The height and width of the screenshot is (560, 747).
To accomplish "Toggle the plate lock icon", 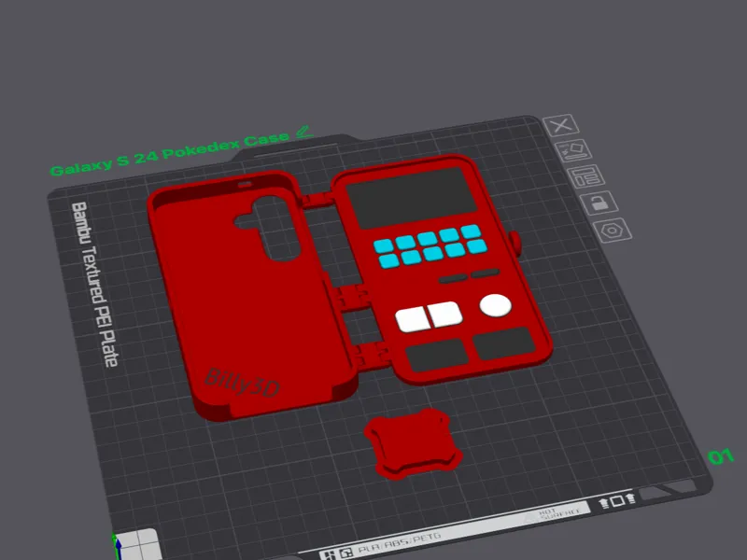I will pyautogui.click(x=599, y=203).
